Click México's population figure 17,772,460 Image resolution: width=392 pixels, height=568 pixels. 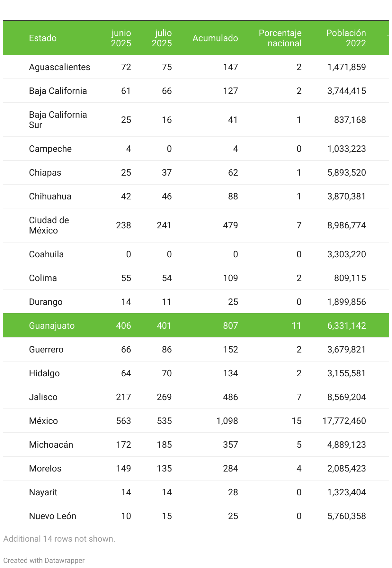344,421
